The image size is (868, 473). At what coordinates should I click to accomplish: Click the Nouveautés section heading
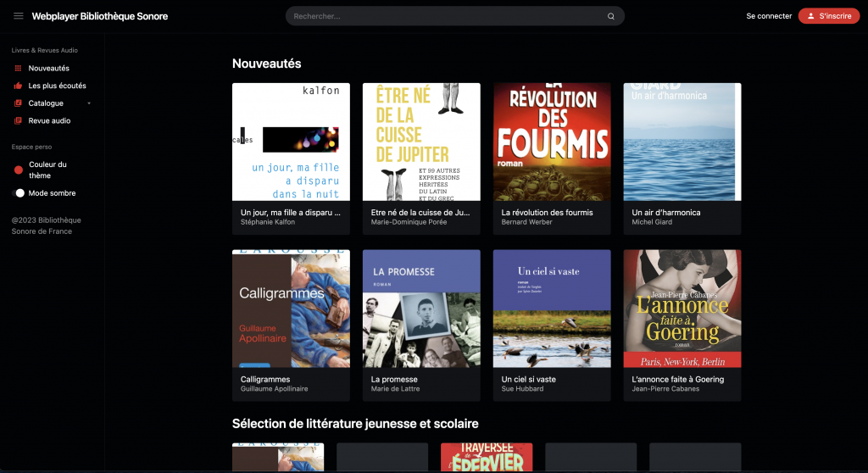[x=267, y=64]
